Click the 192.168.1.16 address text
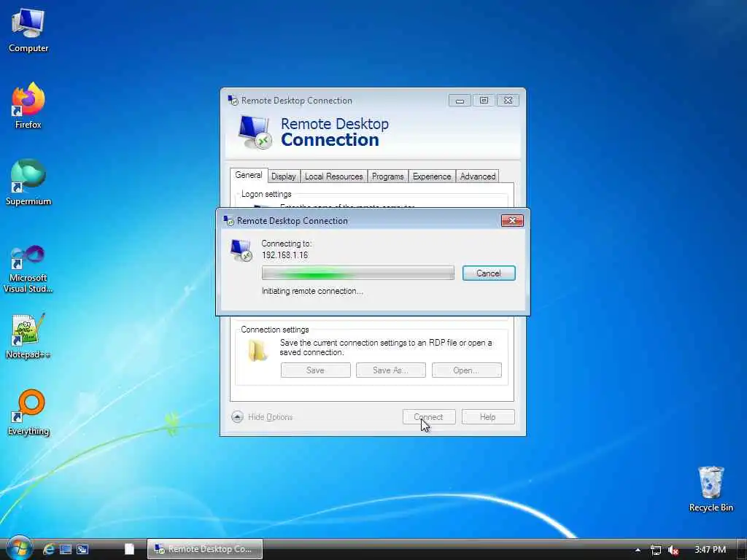The width and height of the screenshot is (747, 560). coord(285,255)
